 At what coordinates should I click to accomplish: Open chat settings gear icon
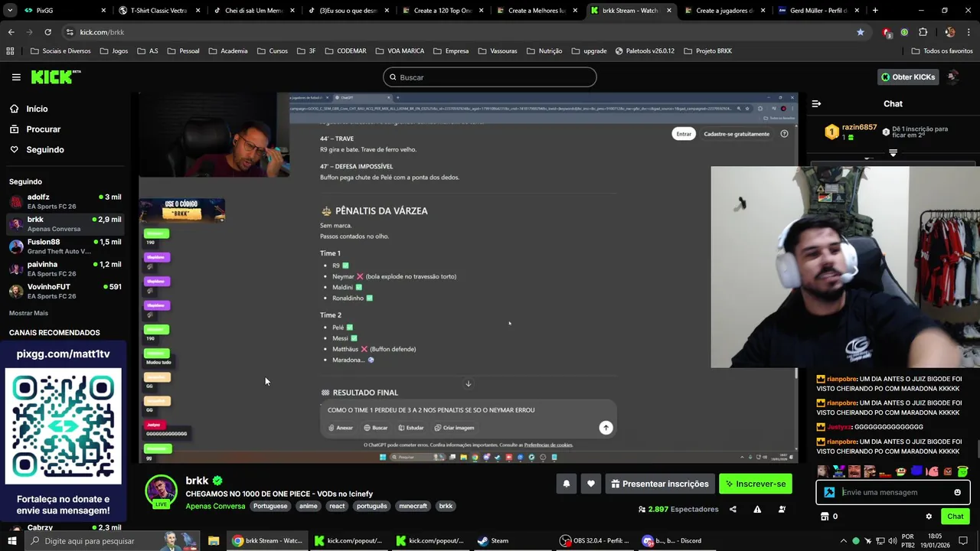[929, 517]
